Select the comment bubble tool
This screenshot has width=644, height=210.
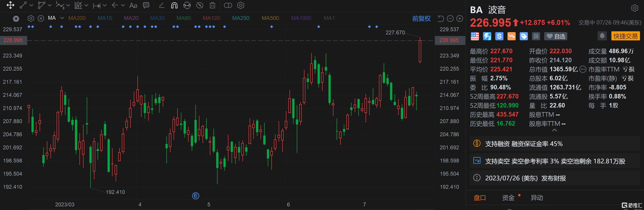146,5
